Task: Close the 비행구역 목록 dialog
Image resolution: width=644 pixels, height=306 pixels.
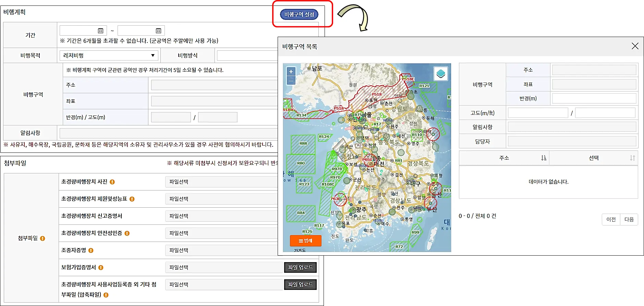Action: 635,46
